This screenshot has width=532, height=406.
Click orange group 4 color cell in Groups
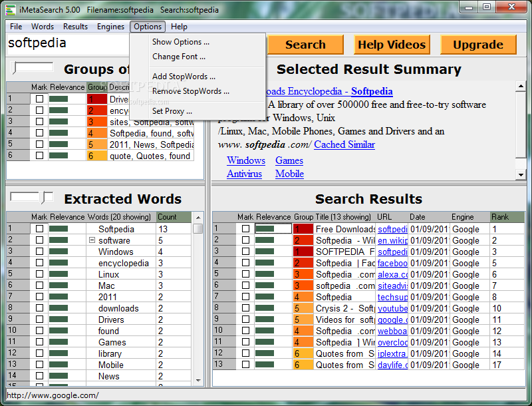97,133
